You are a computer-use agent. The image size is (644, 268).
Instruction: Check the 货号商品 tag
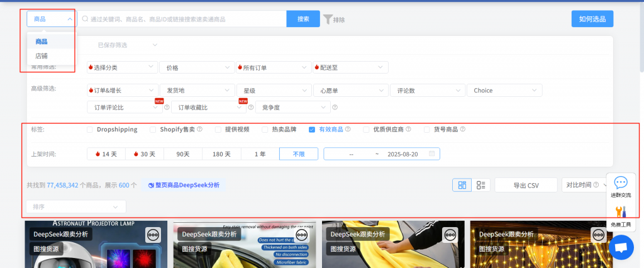[x=427, y=130]
